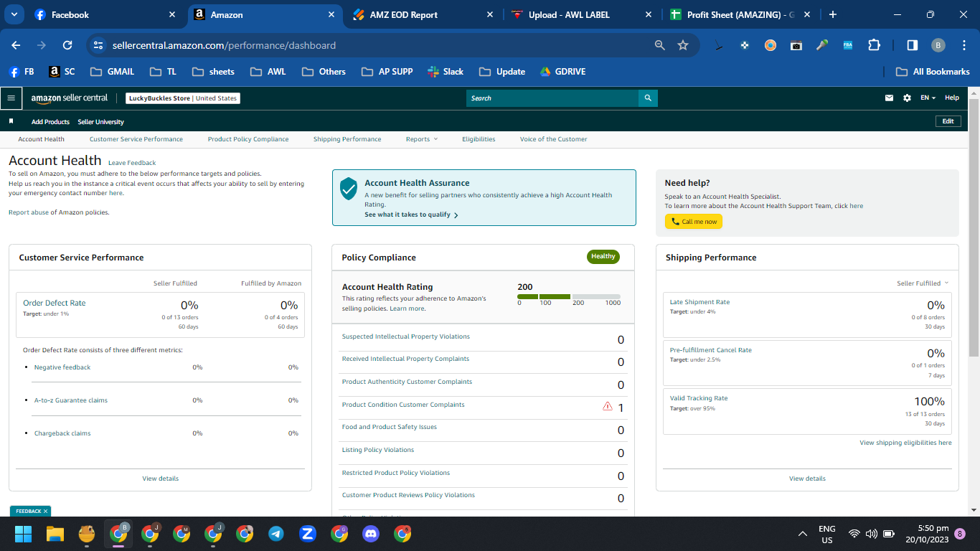Click the broom extension icon in Chrome toolbar
The image size is (980, 551).
pos(719,45)
